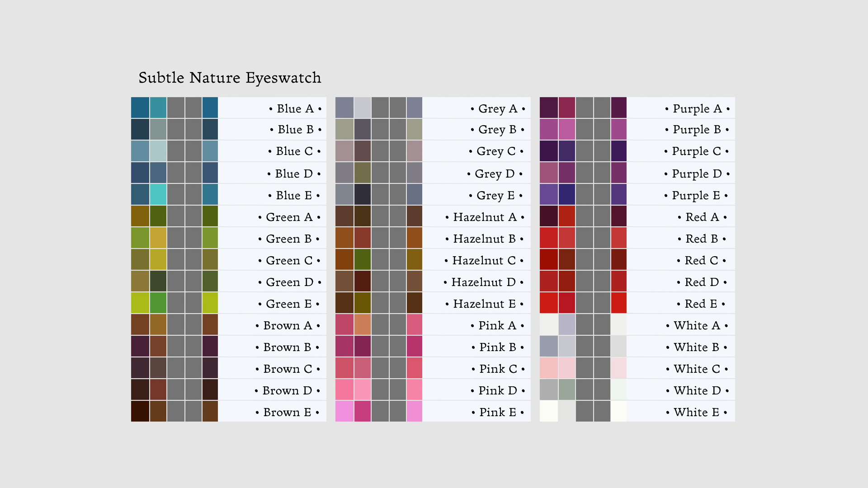Select the cyan second swatch in Blue E
868x488 pixels.
(158, 194)
